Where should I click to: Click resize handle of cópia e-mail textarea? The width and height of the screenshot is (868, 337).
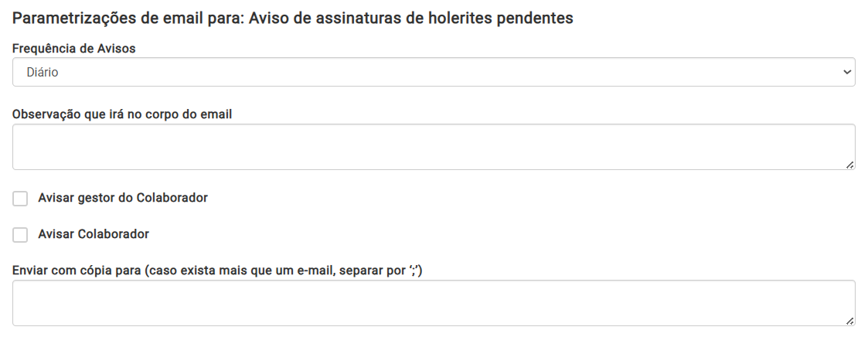[x=849, y=320]
